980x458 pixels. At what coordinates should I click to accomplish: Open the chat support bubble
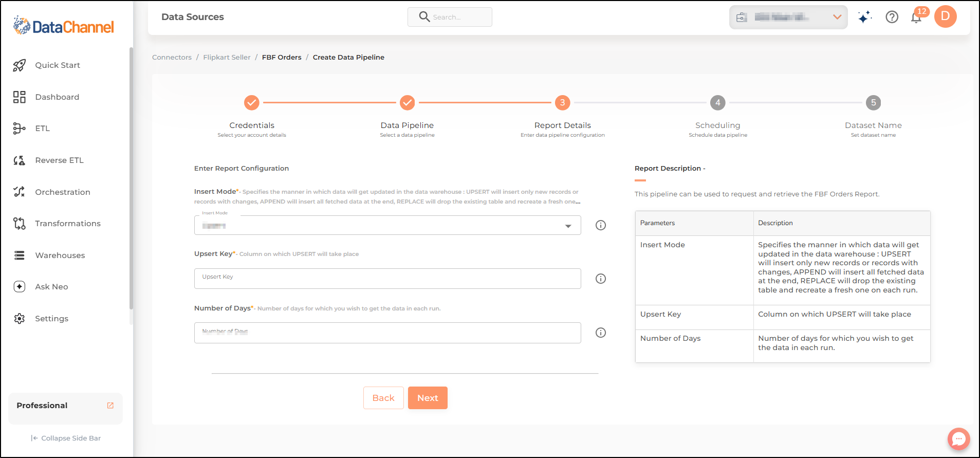click(x=959, y=439)
